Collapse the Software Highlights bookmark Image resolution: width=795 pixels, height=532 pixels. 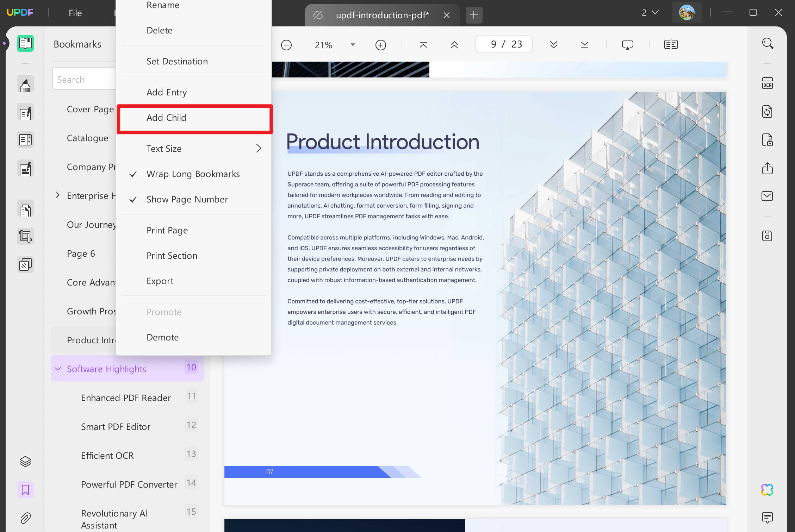coord(58,369)
